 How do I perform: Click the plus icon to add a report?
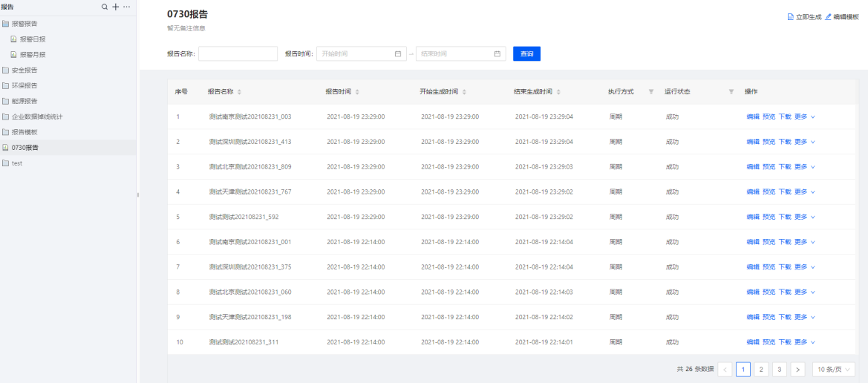(115, 7)
